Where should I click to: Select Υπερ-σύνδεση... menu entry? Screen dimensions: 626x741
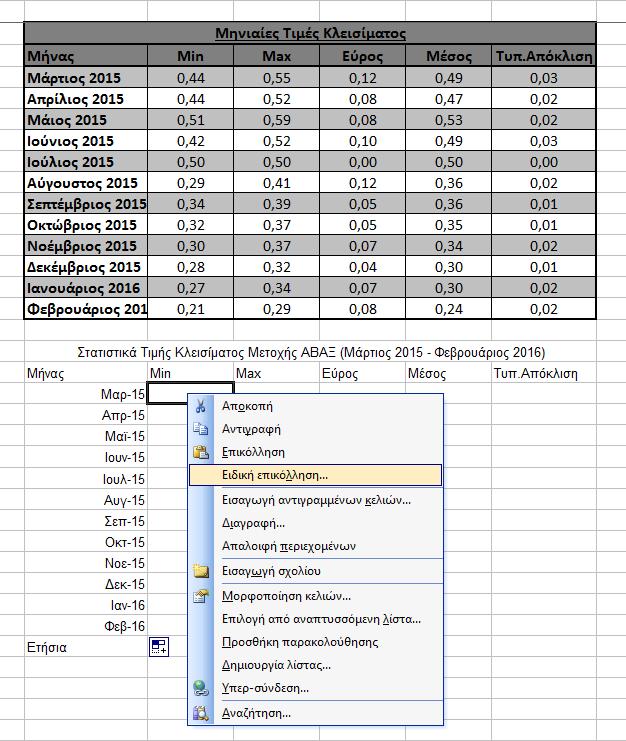315,688
